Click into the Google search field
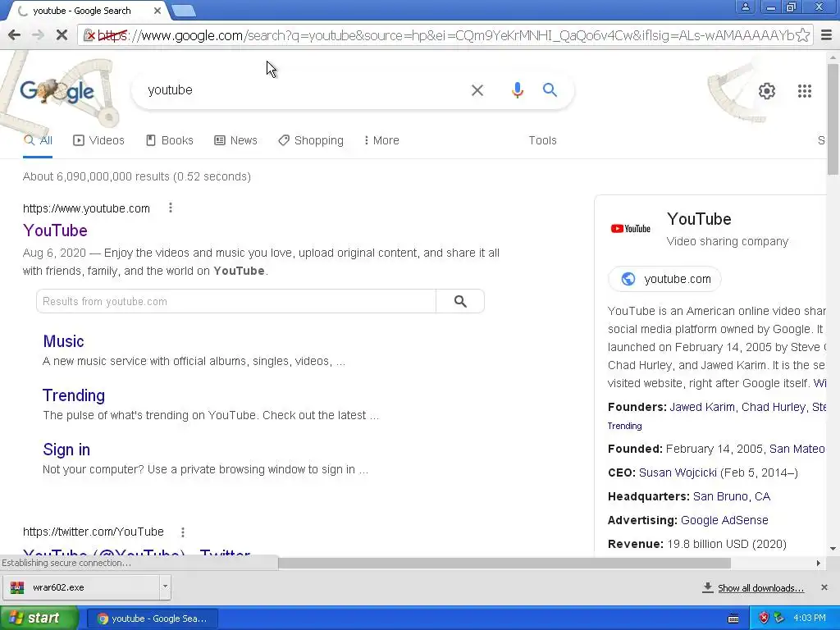Screen dimensions: 840x630 [x=305, y=90]
